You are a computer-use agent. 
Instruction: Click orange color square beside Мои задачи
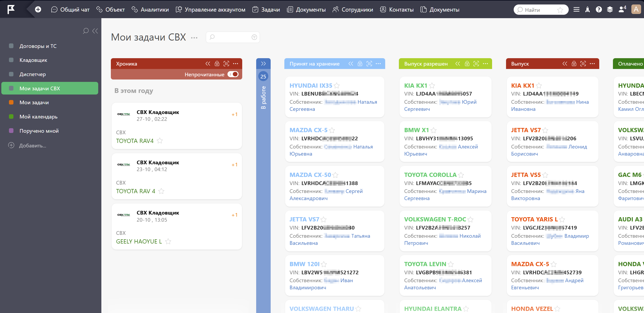tap(11, 102)
